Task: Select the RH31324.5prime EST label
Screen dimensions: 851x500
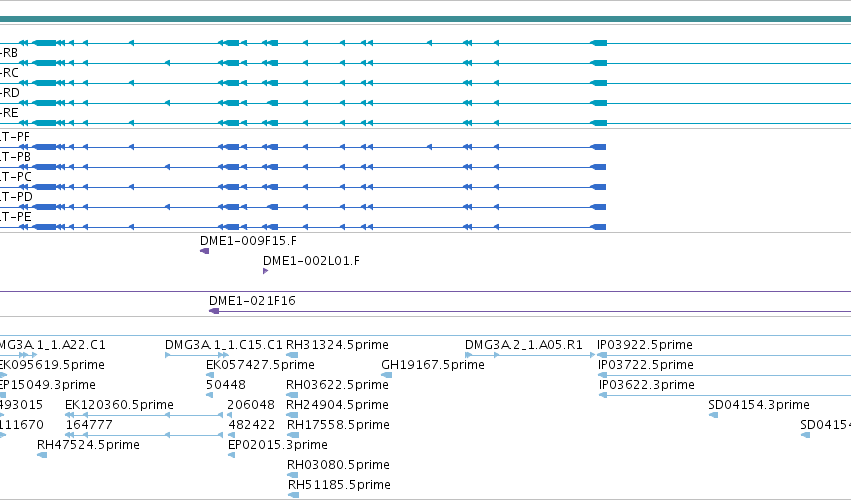Action: (337, 345)
